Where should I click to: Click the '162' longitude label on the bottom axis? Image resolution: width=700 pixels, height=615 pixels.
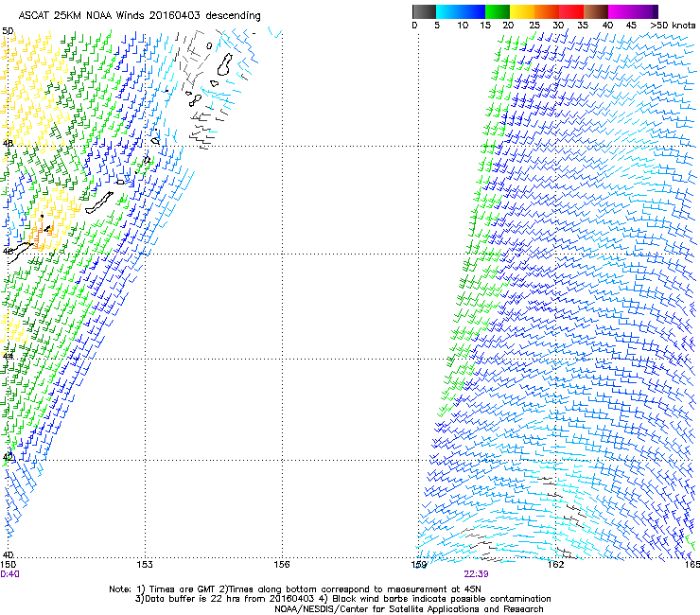[556, 565]
